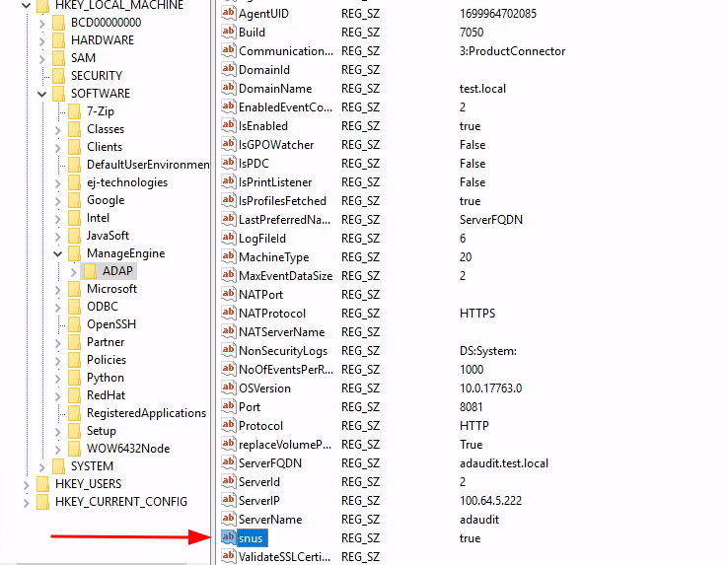728x565 pixels.
Task: Select the NATProtocol value name
Action: point(272,314)
